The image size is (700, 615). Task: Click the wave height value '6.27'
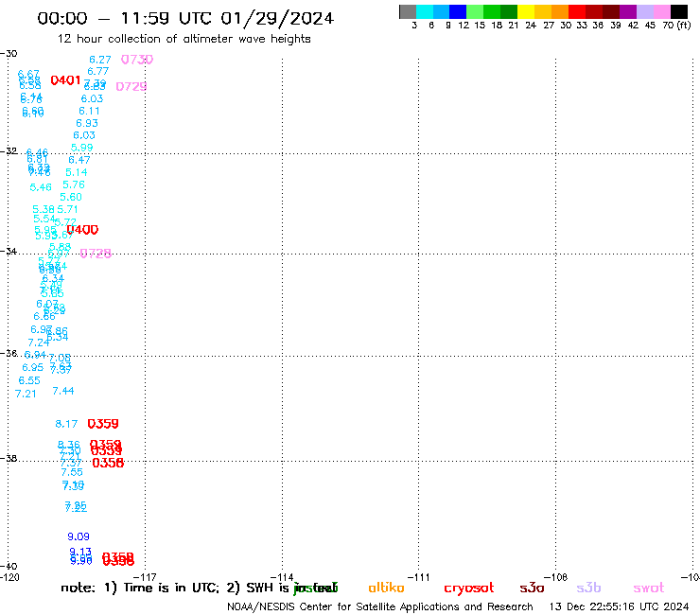pyautogui.click(x=100, y=60)
